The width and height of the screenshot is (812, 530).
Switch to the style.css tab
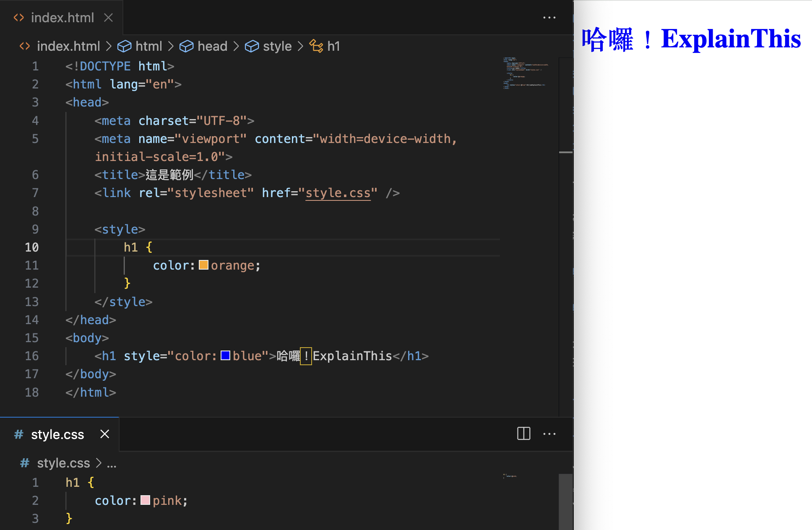(x=57, y=434)
